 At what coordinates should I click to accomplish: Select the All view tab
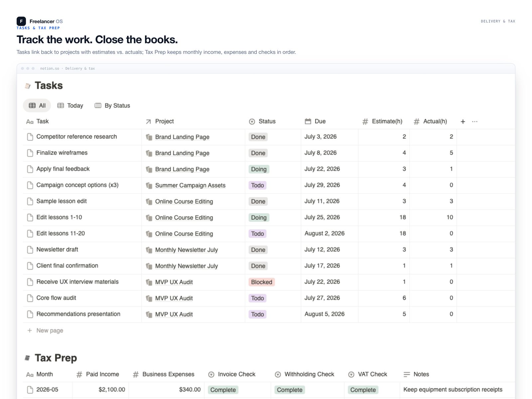click(x=37, y=106)
